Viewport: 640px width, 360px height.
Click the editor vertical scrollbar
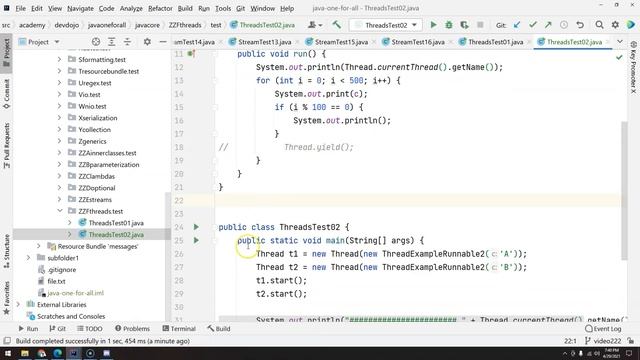pyautogui.click(x=624, y=190)
